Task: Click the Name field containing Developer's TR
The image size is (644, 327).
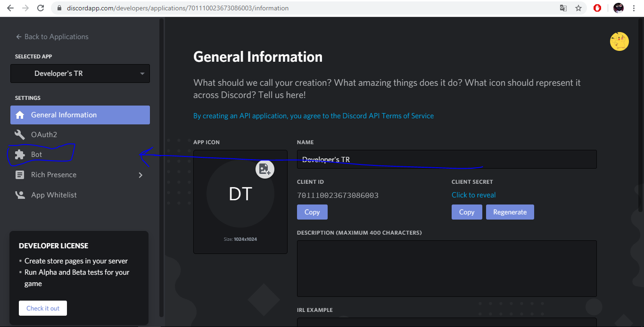Action: [446, 159]
